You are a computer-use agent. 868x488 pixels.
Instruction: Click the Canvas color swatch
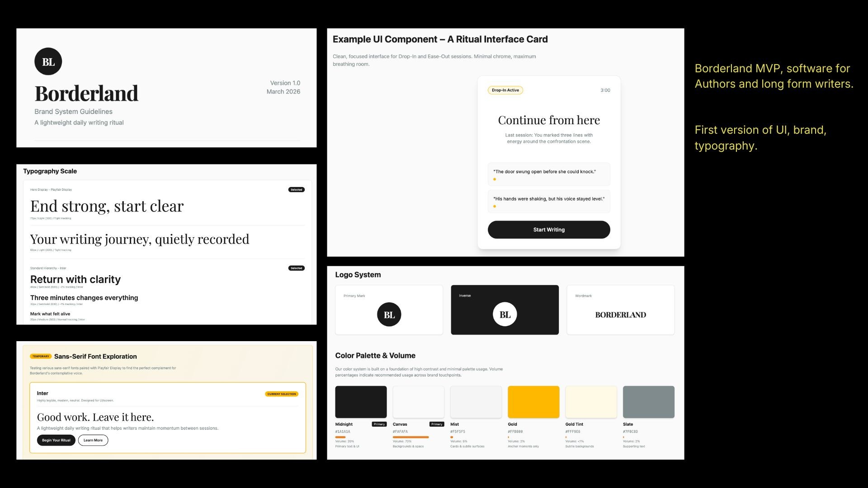point(418,402)
